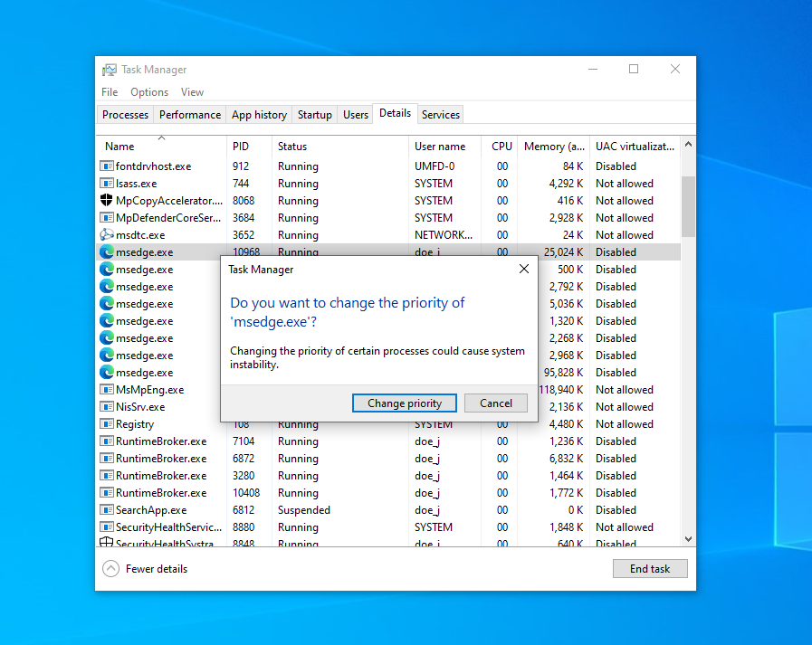Click scrollbar down arrow in process list
812x645 pixels.
point(688,539)
